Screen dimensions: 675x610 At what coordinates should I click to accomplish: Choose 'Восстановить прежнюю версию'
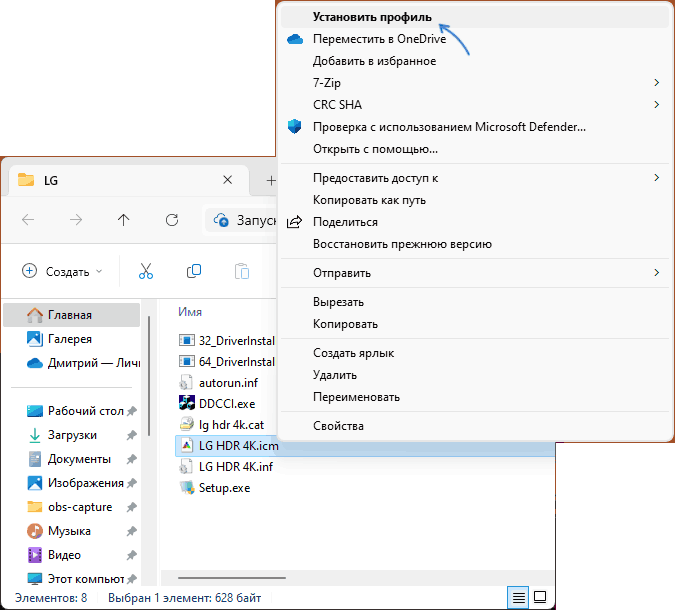pos(475,244)
